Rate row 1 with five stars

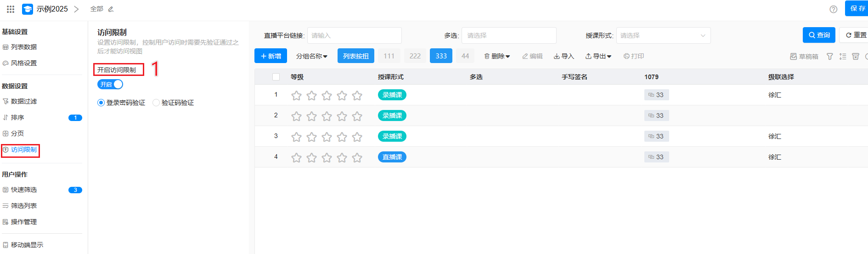(357, 95)
